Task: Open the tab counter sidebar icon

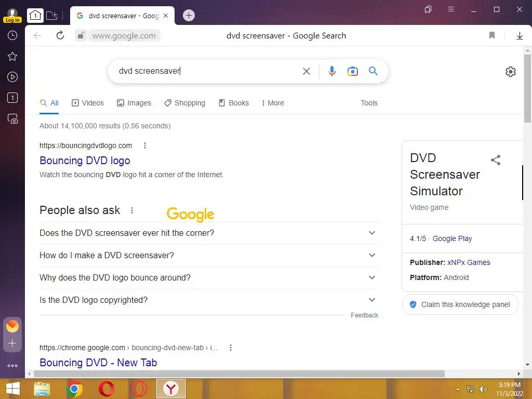Action: (12, 98)
